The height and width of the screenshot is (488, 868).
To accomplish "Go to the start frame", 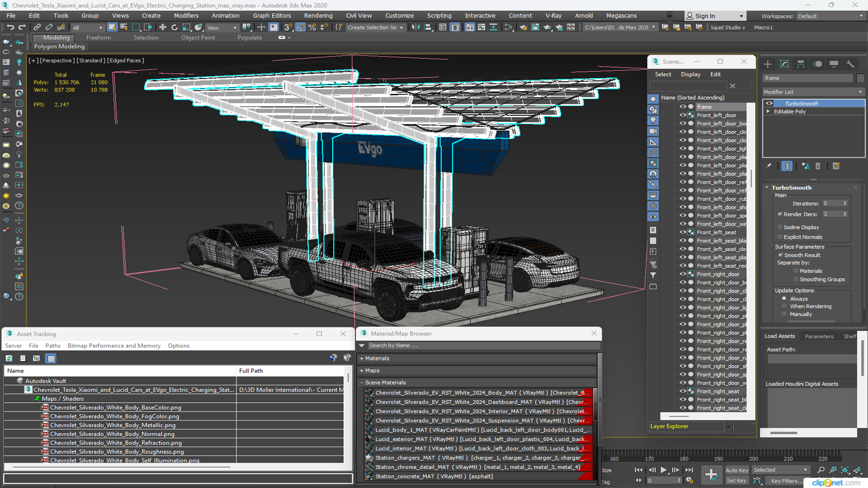I will [x=638, y=470].
